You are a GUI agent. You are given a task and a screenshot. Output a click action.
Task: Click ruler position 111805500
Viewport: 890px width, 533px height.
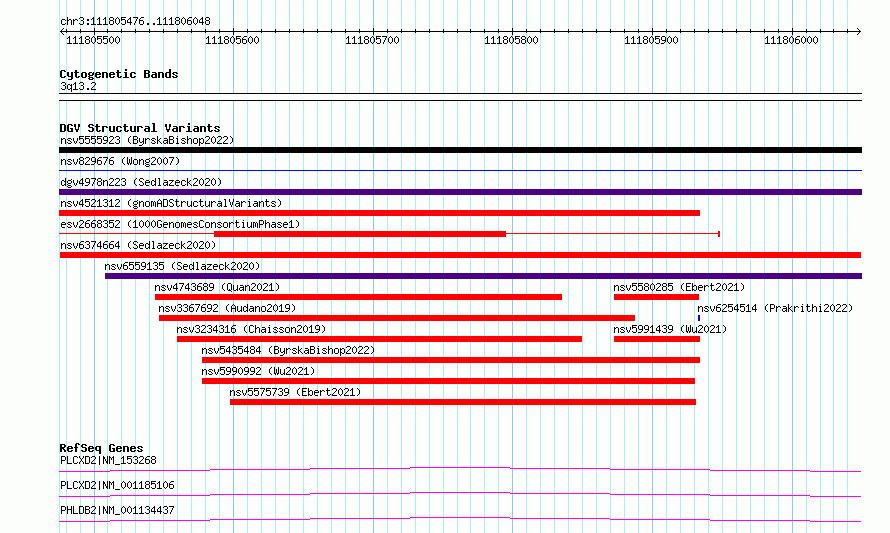tap(93, 40)
